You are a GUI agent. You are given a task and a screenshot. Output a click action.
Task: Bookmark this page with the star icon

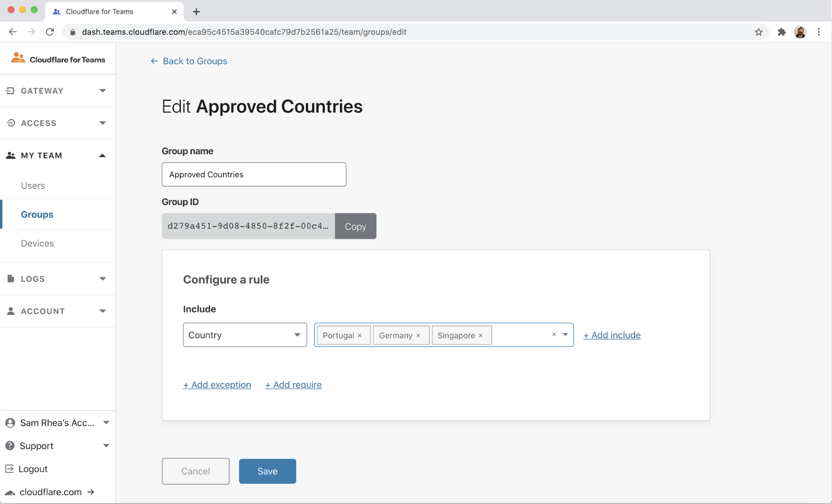point(758,32)
